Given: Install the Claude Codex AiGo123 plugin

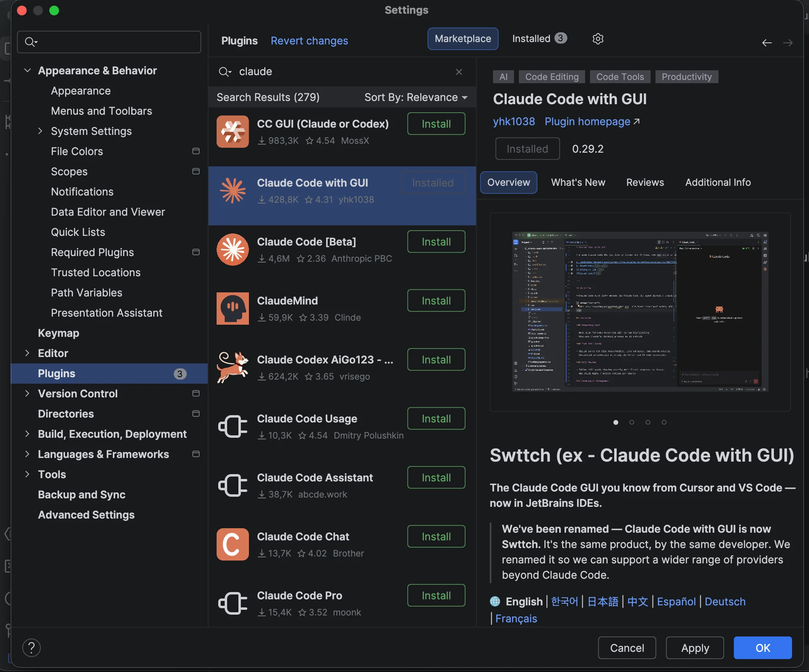Looking at the screenshot, I should point(436,359).
